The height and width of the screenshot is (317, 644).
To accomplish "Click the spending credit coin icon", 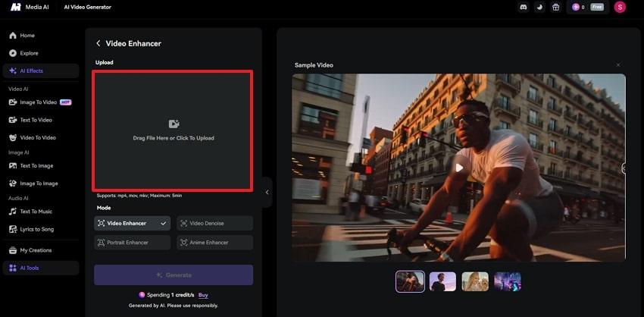I will click(142, 295).
